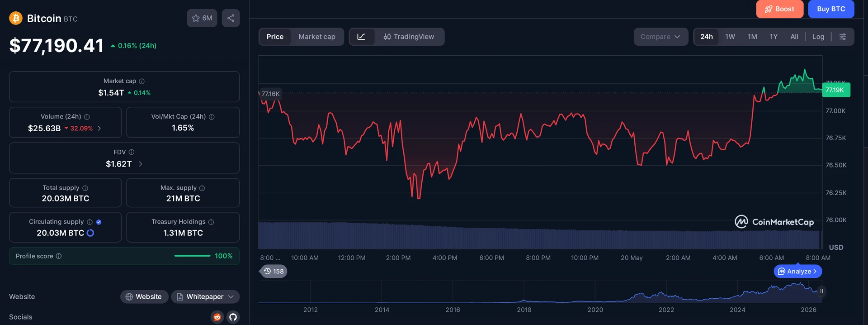
Task: Open the Website link button
Action: click(x=144, y=296)
